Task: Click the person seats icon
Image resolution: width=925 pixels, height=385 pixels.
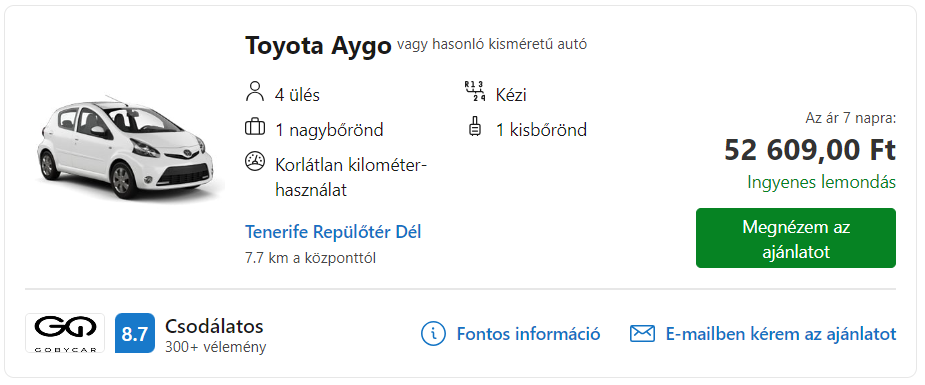Action: coord(255,94)
